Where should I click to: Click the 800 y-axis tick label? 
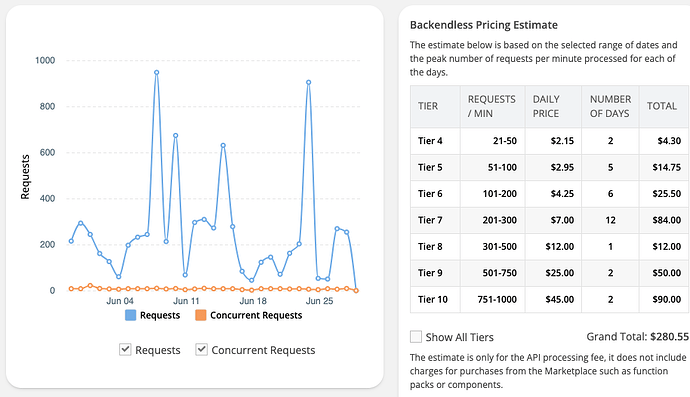point(47,107)
